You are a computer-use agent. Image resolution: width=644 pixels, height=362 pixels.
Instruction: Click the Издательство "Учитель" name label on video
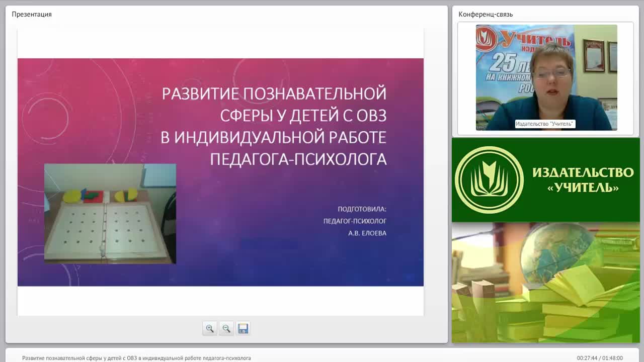tap(545, 124)
